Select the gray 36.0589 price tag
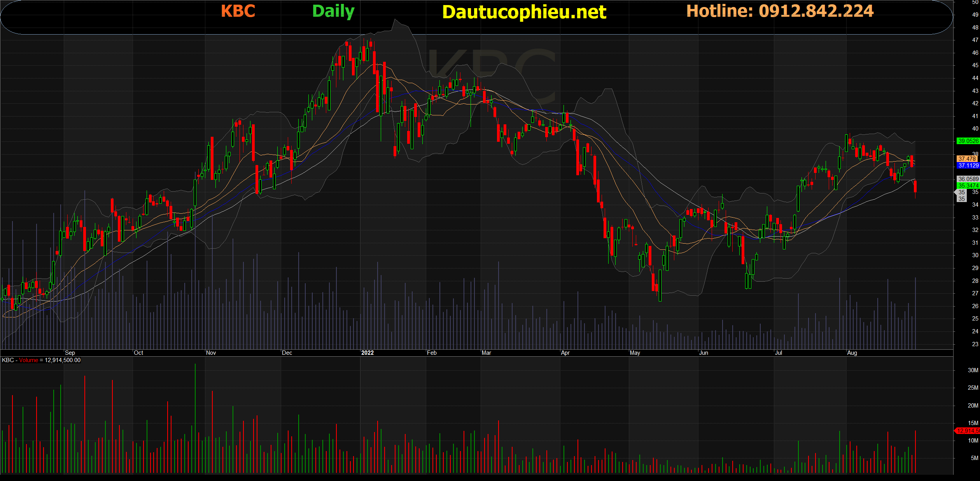 tap(968, 179)
